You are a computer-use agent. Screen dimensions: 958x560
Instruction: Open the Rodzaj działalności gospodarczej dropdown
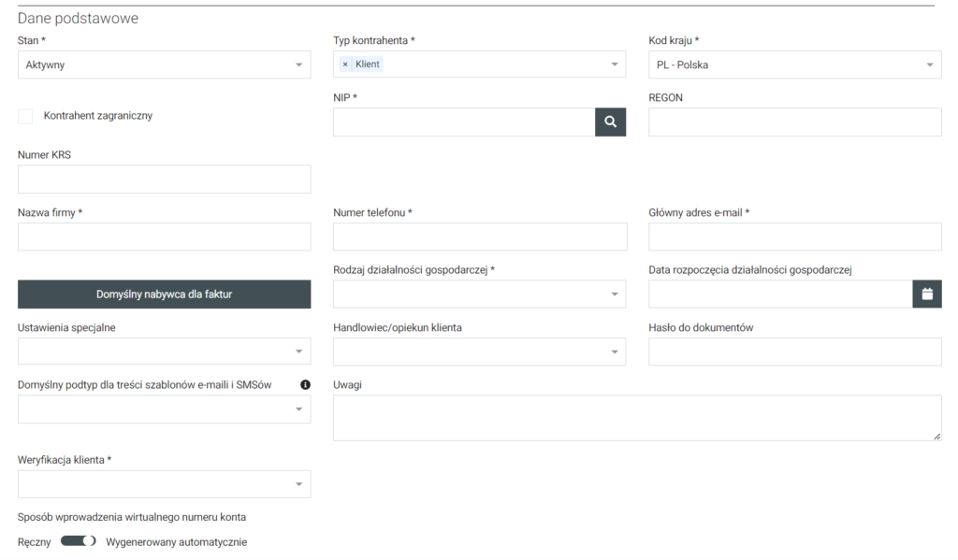[x=479, y=294]
